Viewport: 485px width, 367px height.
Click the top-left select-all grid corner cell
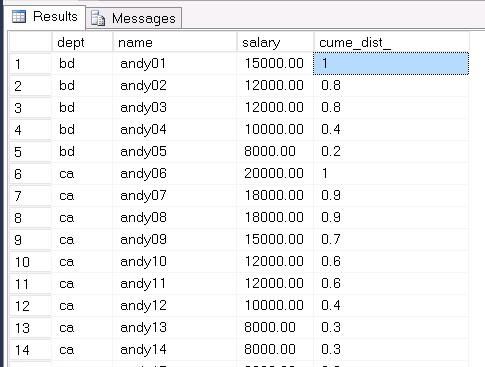[30, 42]
